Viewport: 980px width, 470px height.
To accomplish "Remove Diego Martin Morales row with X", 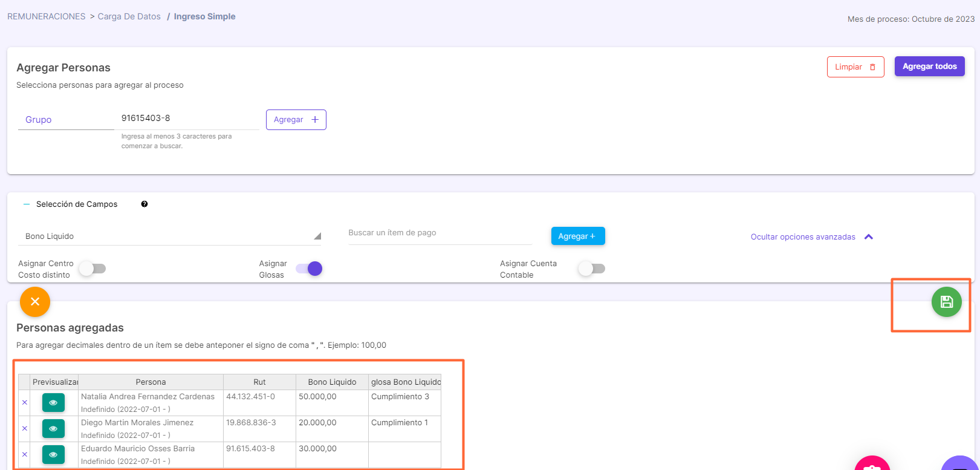I will tap(25, 428).
